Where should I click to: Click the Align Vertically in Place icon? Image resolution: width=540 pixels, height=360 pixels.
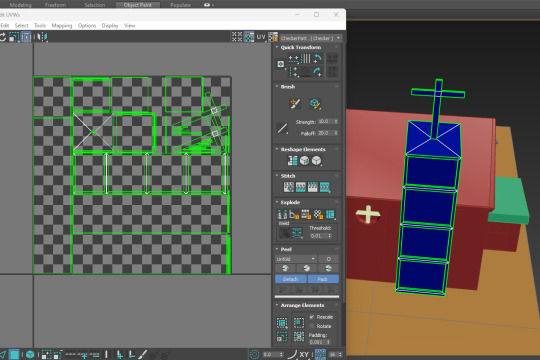coord(293,72)
